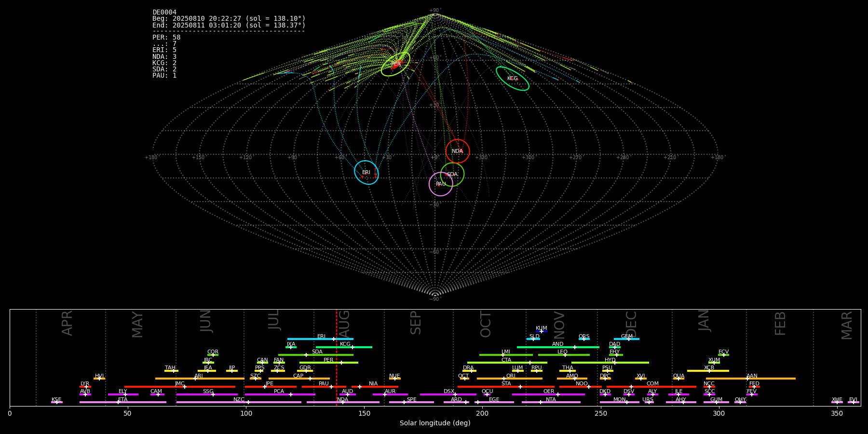Select the CTA shower bar in the timeline
The height and width of the screenshot is (434, 868).
[507, 363]
